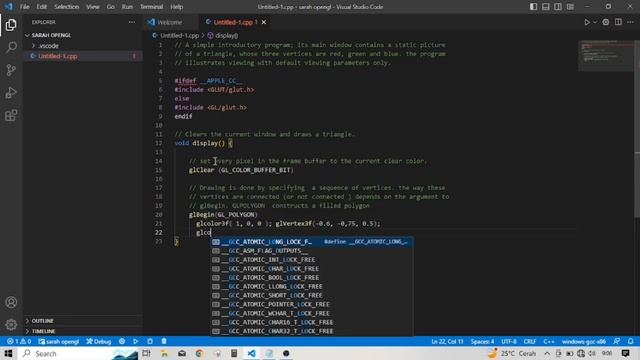Open File Explorer from the taskbar
This screenshot has height=360, width=640.
pyautogui.click(x=164, y=353)
